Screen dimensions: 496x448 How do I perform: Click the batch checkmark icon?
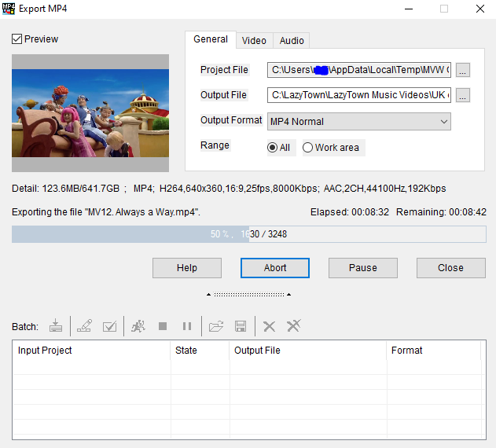click(110, 326)
